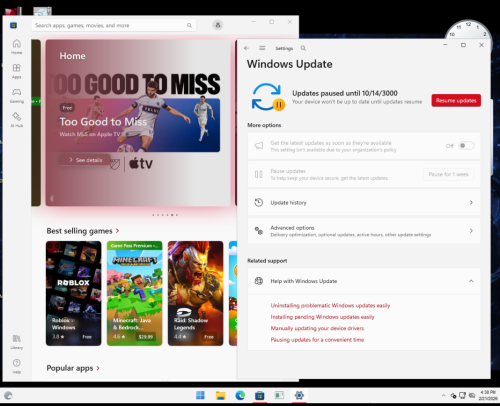This screenshot has width=500, height=406.
Task: Switch to Microsoft Store taskbar icon
Action: pyautogui.click(x=260, y=395)
